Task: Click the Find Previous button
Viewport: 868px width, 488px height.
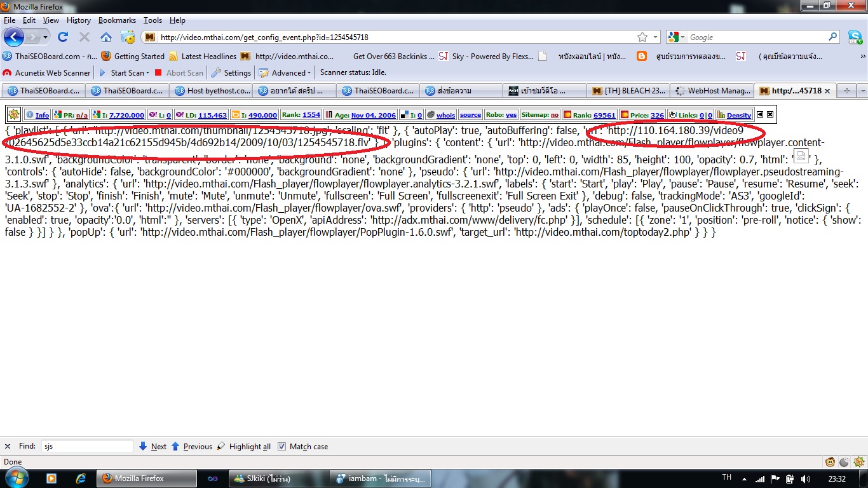Action: [192, 446]
